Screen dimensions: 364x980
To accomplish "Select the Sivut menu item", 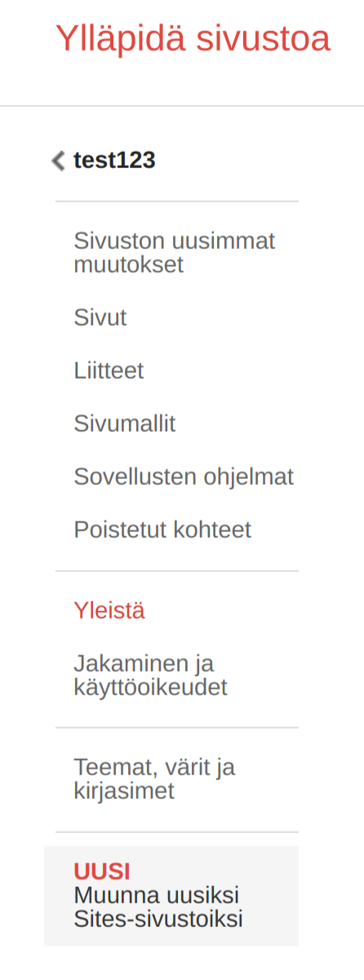I will [100, 317].
